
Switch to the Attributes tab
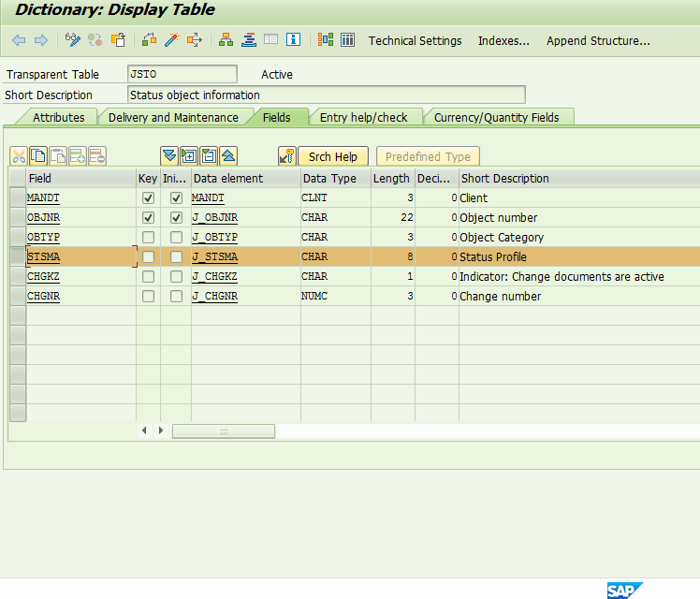point(58,117)
